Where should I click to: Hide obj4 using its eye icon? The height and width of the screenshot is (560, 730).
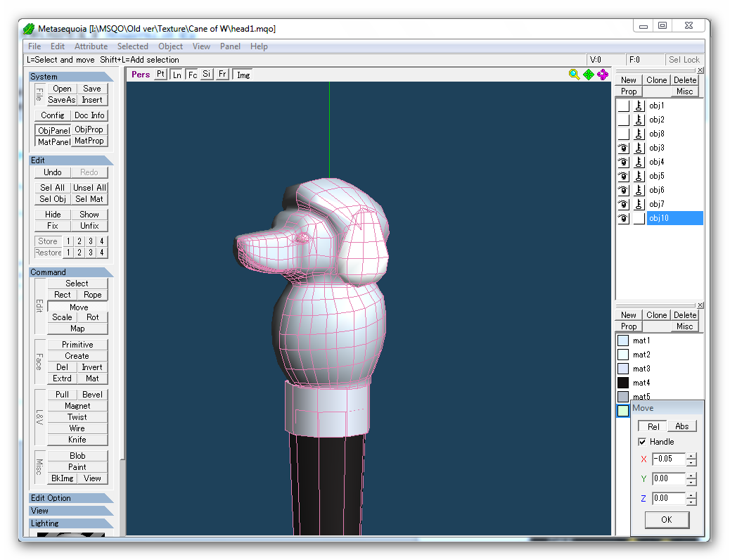click(x=623, y=162)
